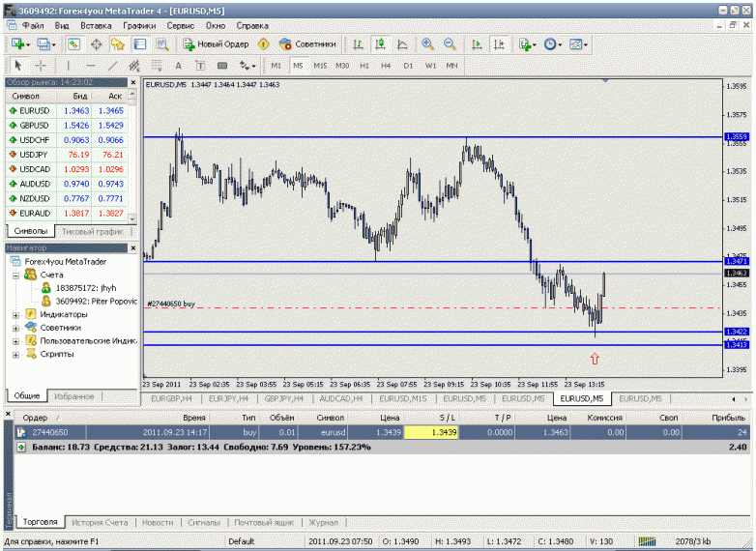
Task: Click the Новый Ордер button
Action: (x=216, y=44)
